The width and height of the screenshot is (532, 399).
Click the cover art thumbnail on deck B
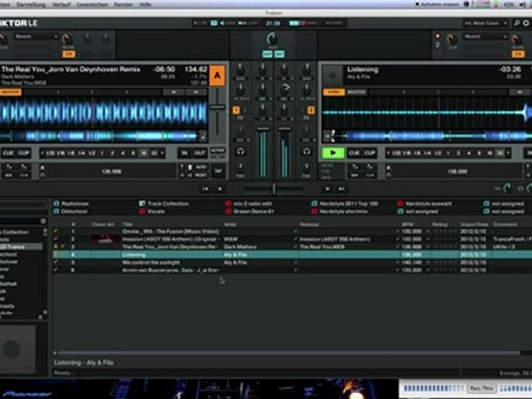tap(332, 75)
